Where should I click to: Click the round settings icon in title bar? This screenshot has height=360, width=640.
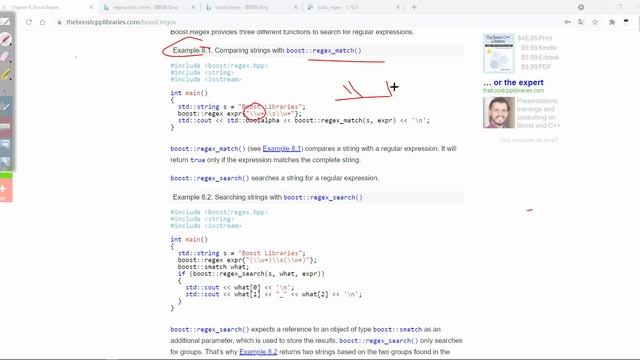pyautogui.click(x=581, y=7)
